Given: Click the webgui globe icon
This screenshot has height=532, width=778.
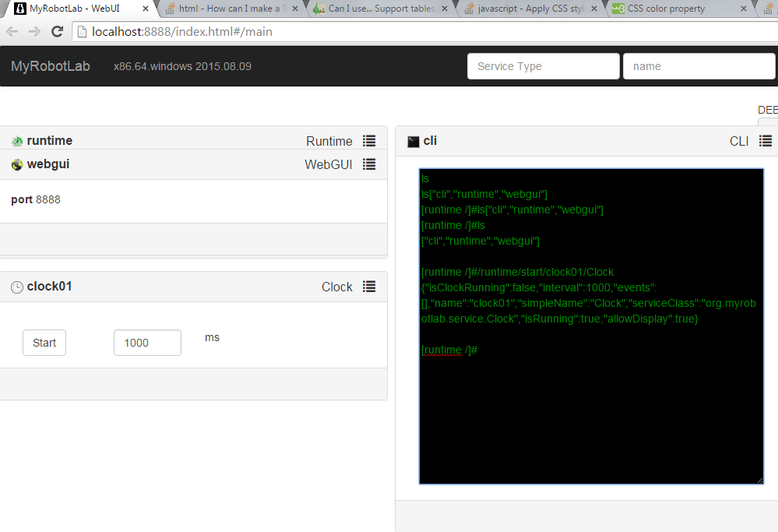Looking at the screenshot, I should 17,165.
